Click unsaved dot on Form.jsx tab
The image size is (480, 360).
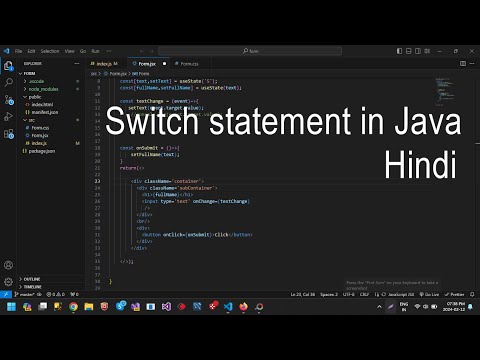164,64
